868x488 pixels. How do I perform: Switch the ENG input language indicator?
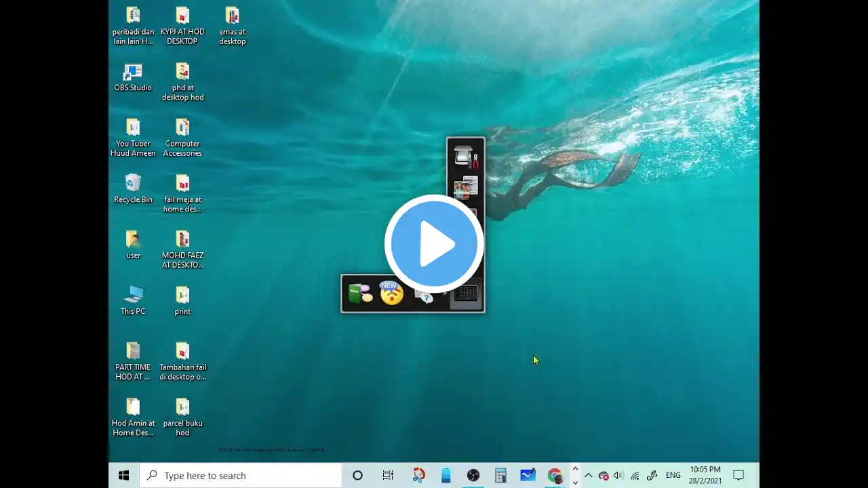pyautogui.click(x=673, y=476)
